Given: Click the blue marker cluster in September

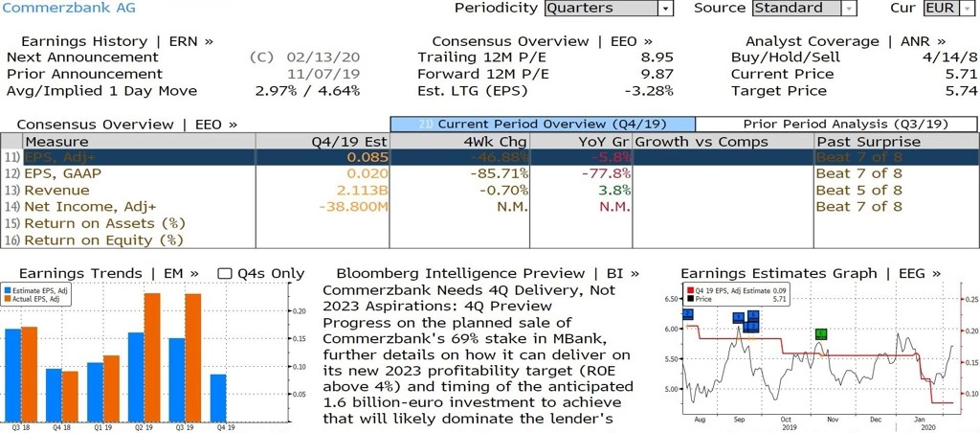Looking at the screenshot, I should point(746,322).
